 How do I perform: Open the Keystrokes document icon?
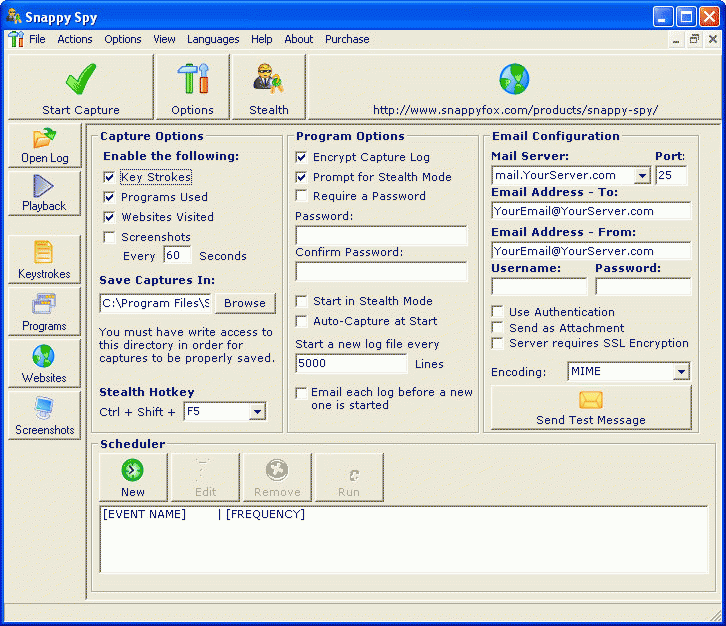pos(44,252)
